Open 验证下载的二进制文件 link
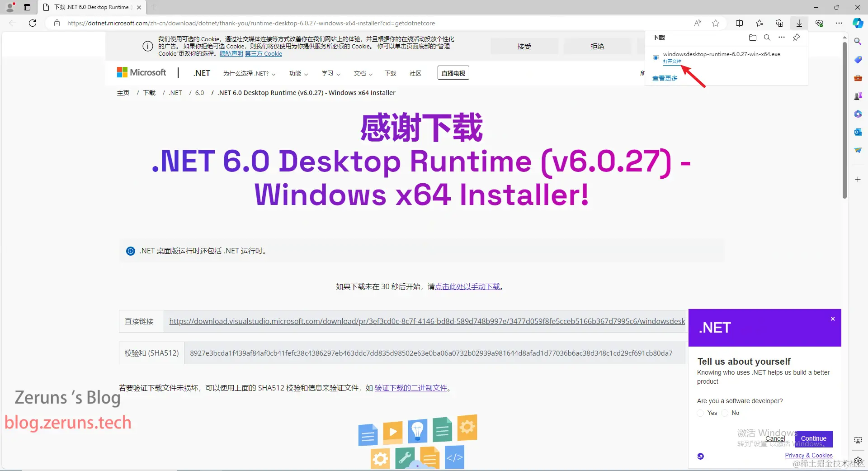The height and width of the screenshot is (471, 868). coord(411,388)
